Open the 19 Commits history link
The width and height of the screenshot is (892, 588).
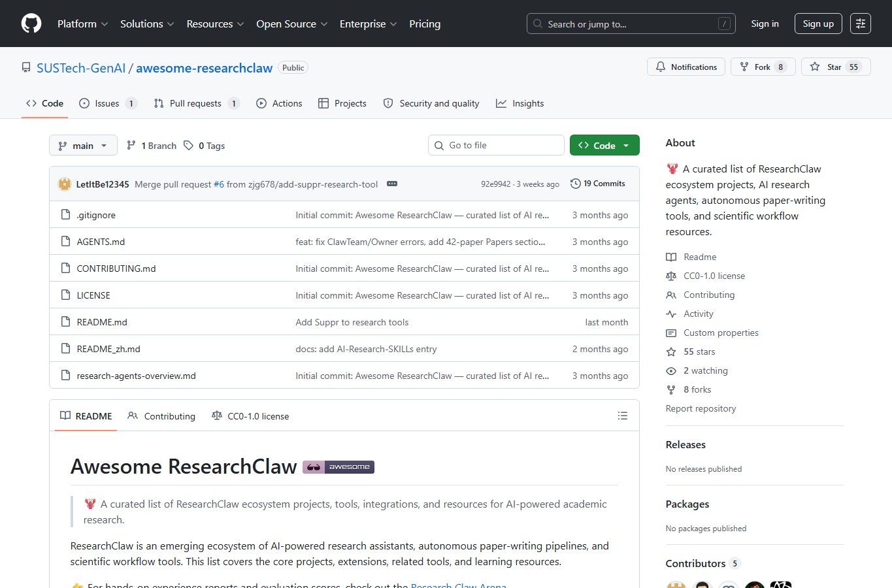point(598,184)
